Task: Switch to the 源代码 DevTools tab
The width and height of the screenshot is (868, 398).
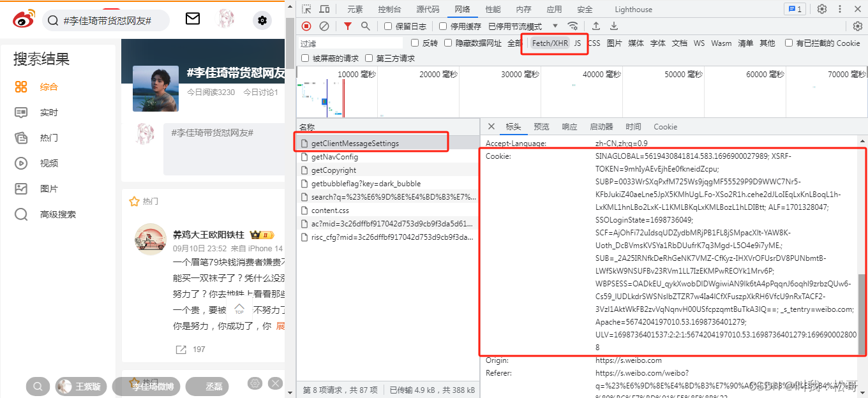Action: [x=428, y=9]
